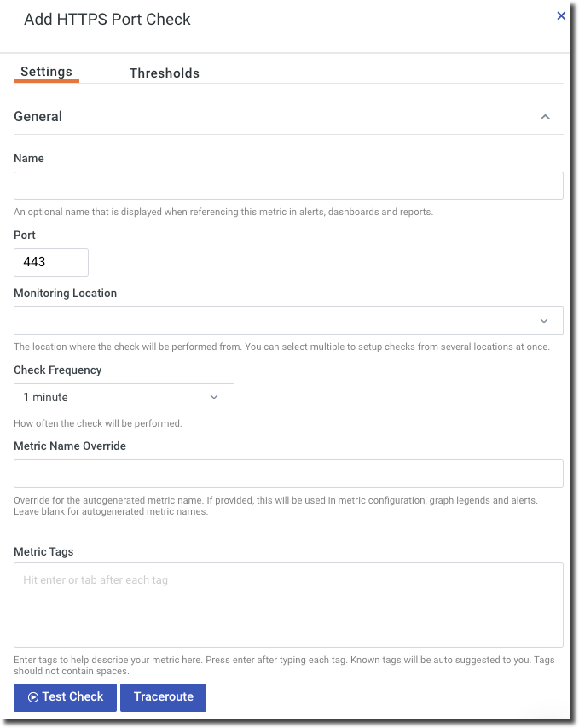Click the Check Frequency chevron arrow
The height and width of the screenshot is (728, 579).
[x=214, y=398]
